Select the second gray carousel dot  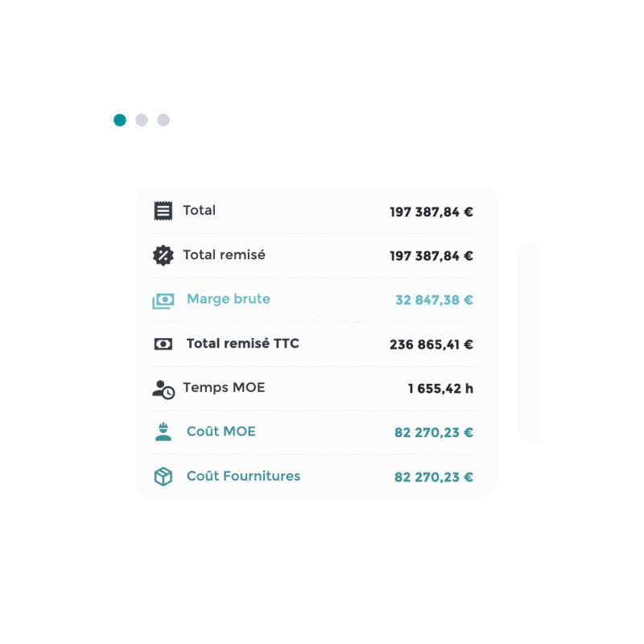pos(142,120)
